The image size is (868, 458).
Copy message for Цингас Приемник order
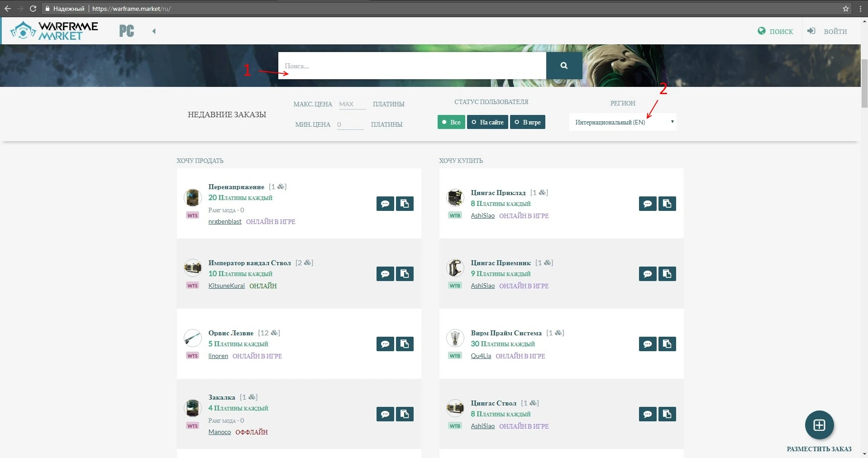[667, 274]
